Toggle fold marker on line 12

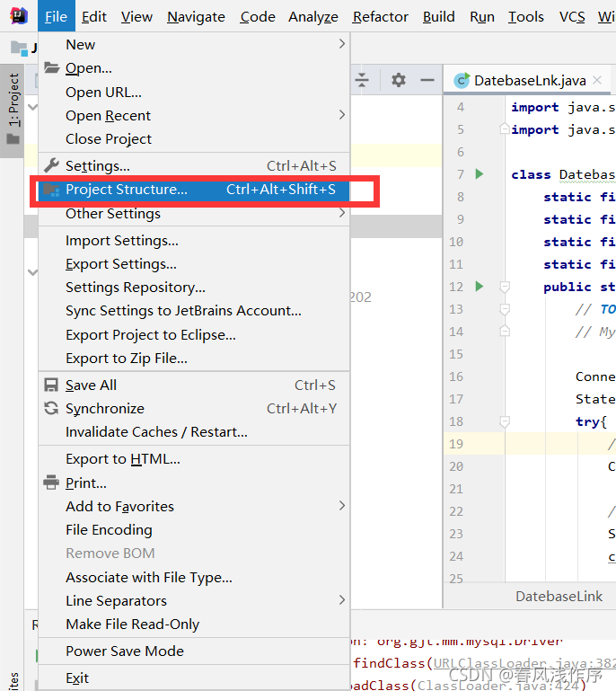[505, 288]
